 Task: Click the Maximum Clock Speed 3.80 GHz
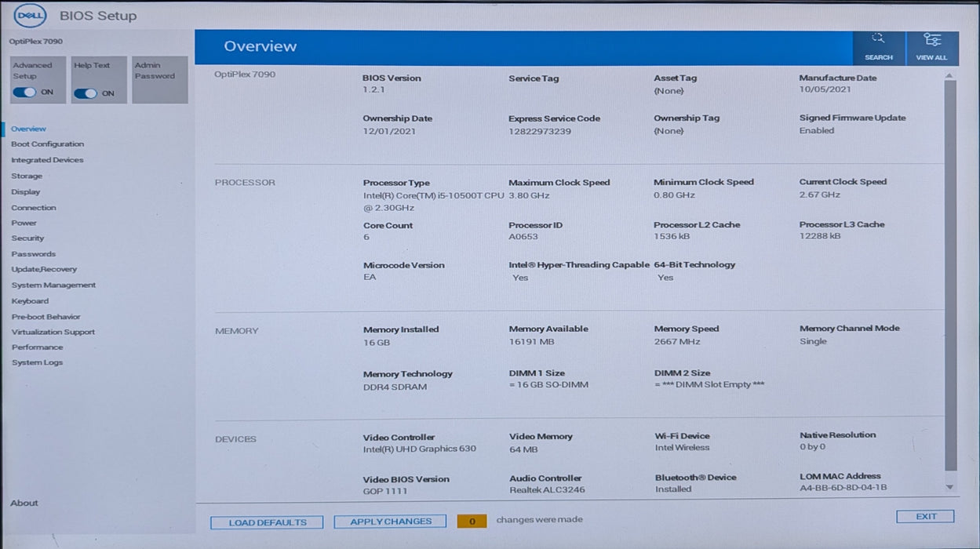[x=529, y=195]
